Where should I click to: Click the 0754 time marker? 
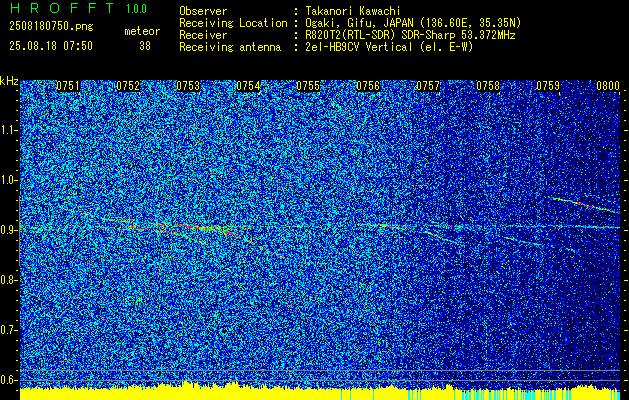point(248,86)
